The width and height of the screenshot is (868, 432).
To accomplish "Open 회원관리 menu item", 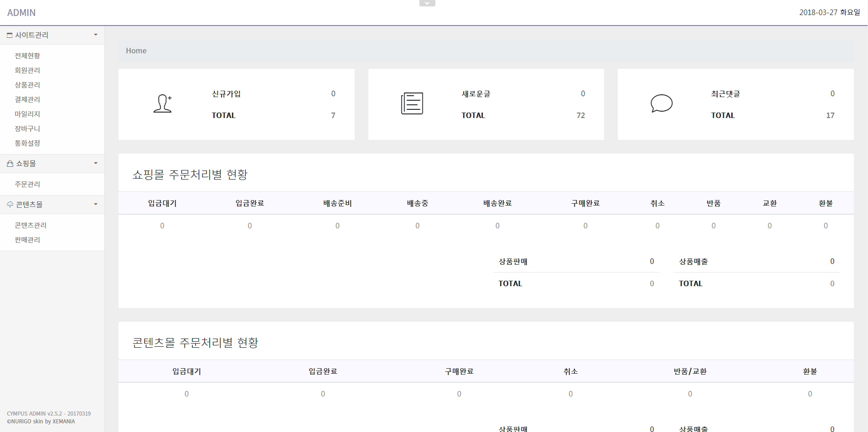I will pos(27,70).
